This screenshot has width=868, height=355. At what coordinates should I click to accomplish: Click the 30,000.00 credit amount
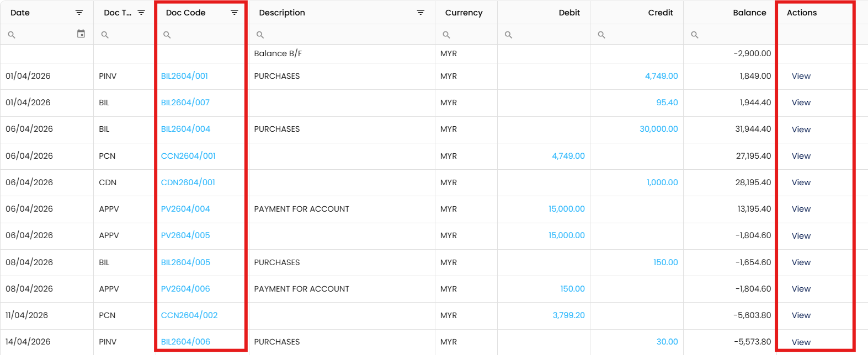(658, 129)
